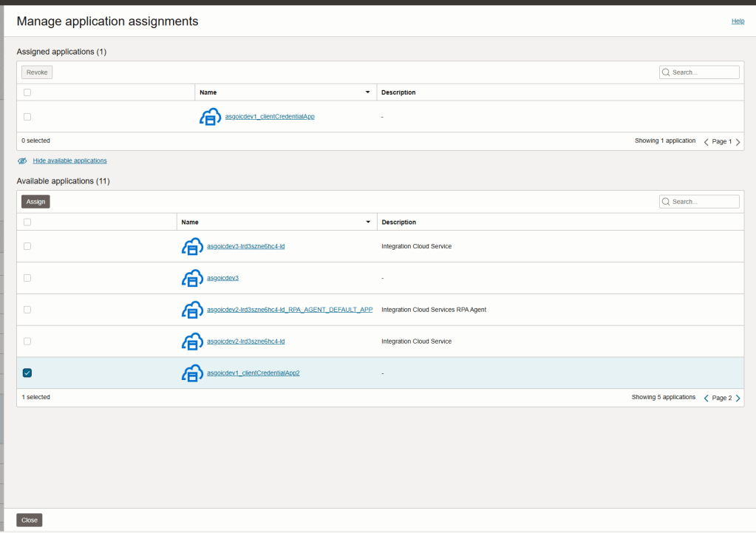Select all available applications via header checkbox
Screen dimensions: 756x533
(27, 222)
